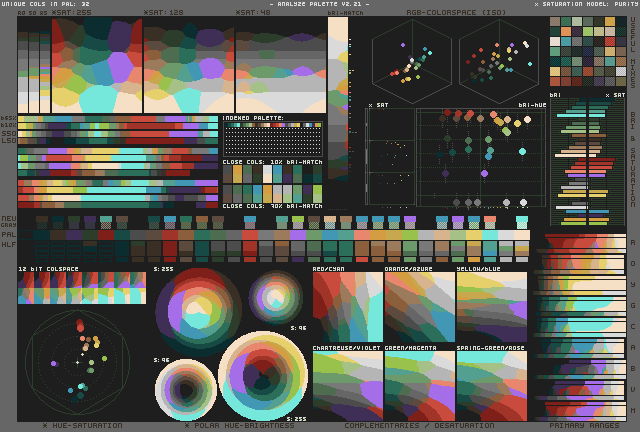Click the Red/Cyan complementaries panel
Image resolution: width=640 pixels, height=432 pixels.
(347, 308)
